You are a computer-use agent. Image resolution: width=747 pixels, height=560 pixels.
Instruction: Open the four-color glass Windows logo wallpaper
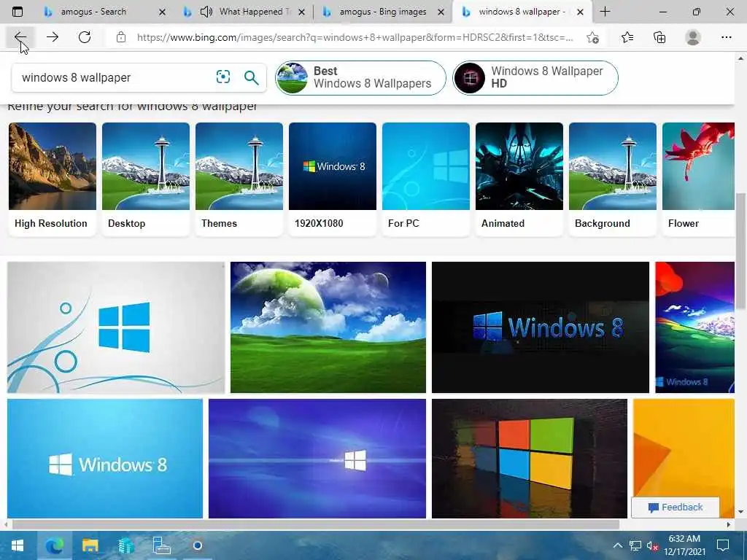pyautogui.click(x=530, y=458)
